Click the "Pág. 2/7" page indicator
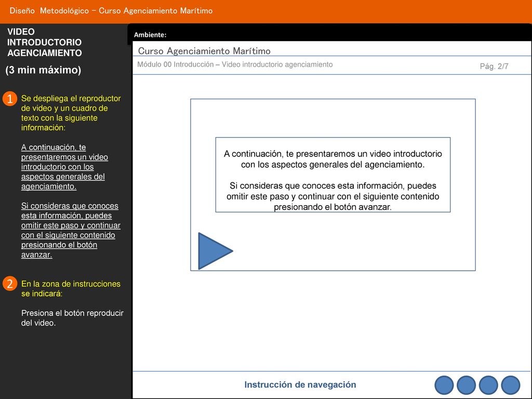Viewport: 532px width, 399px height. click(x=494, y=66)
